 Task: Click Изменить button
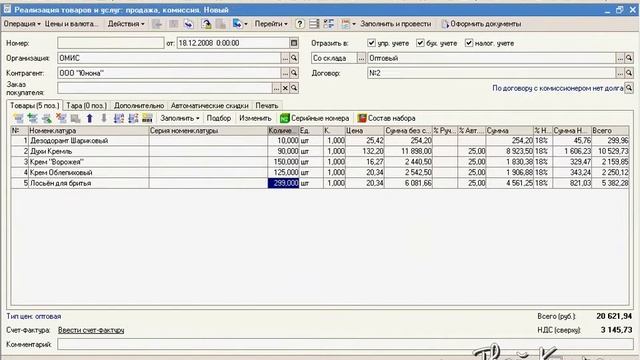tap(255, 118)
